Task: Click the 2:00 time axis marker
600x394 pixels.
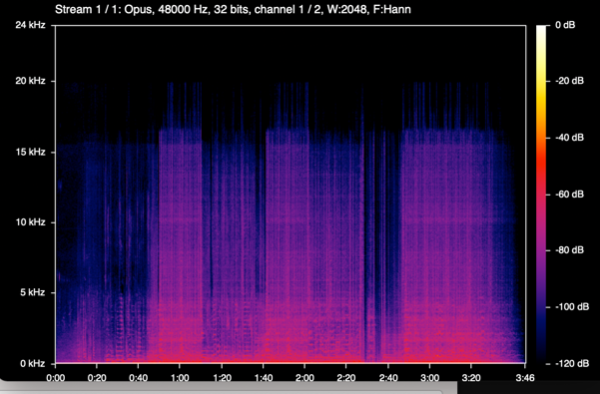Action: coord(305,378)
